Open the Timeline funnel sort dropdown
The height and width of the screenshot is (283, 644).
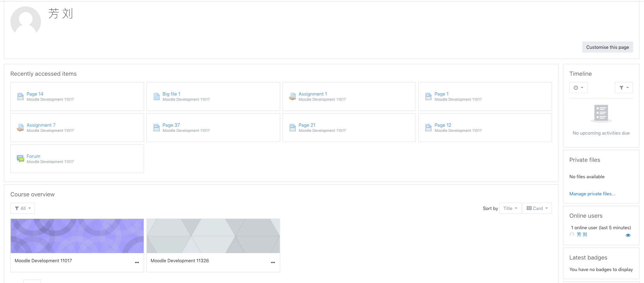pos(624,88)
